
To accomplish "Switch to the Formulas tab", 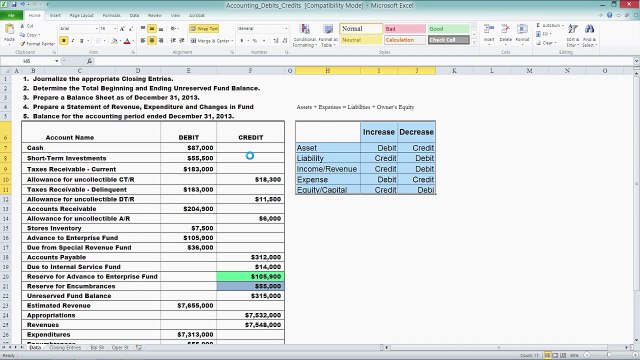I will pos(111,16).
